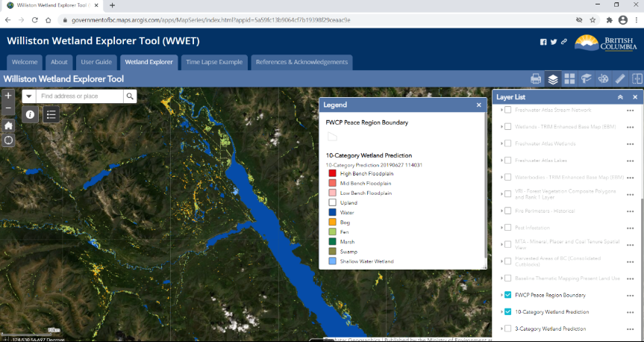Close the Layer List panel
Image resolution: width=644 pixels, height=342 pixels.
[635, 97]
